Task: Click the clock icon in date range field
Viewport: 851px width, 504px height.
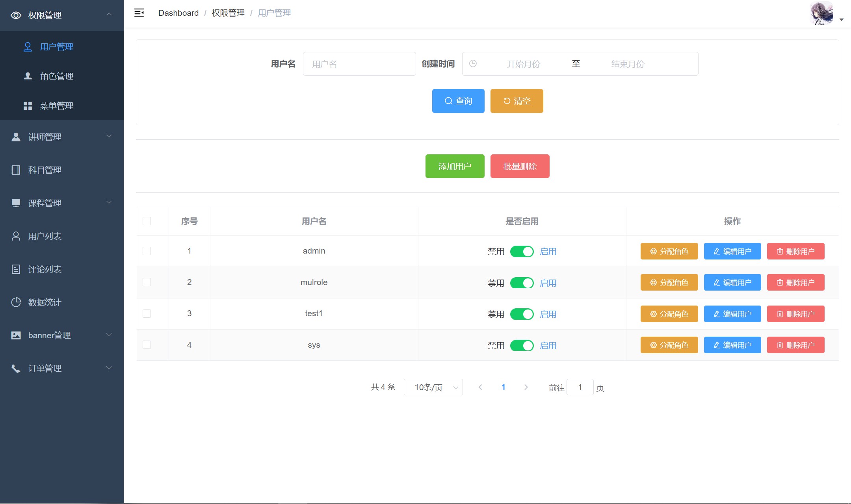Action: (473, 64)
